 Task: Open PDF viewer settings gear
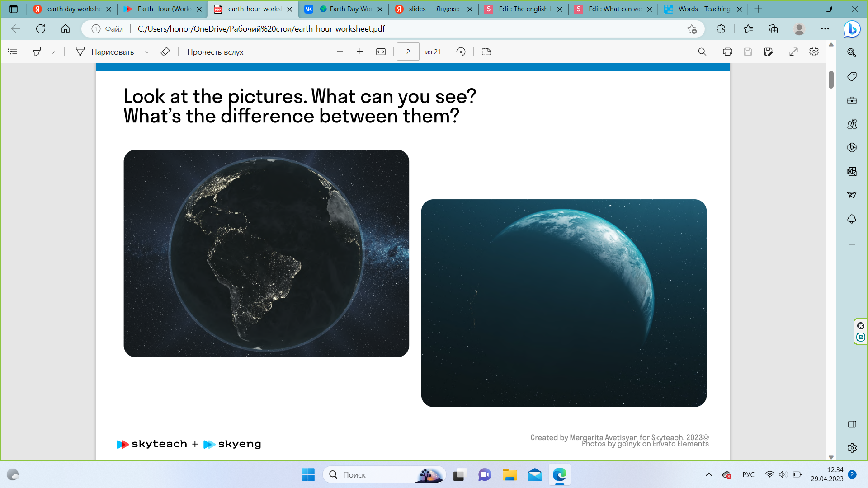(814, 52)
